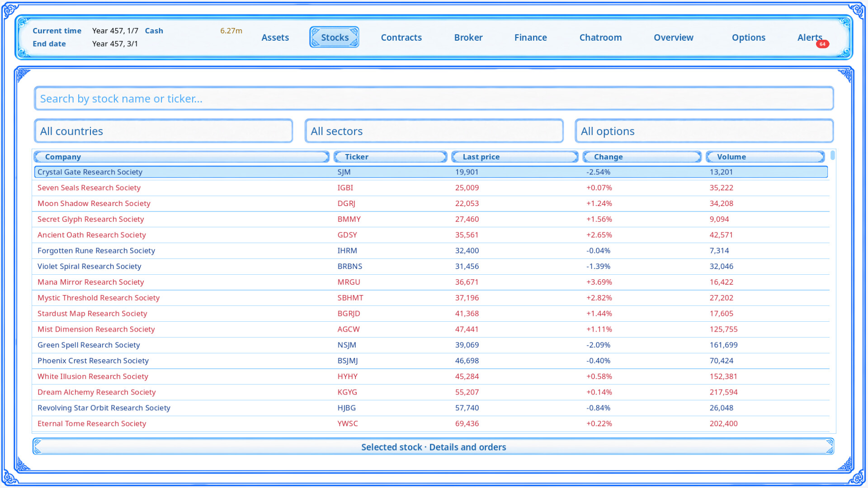868x488 pixels.
Task: Select Mist Dimension Research Society
Action: (x=431, y=329)
